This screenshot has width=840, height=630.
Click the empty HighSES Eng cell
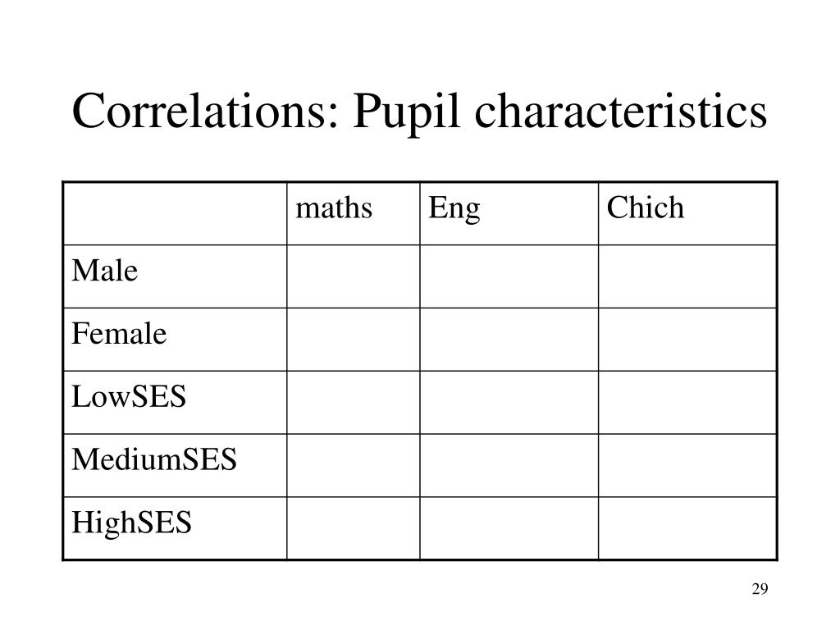pos(509,528)
